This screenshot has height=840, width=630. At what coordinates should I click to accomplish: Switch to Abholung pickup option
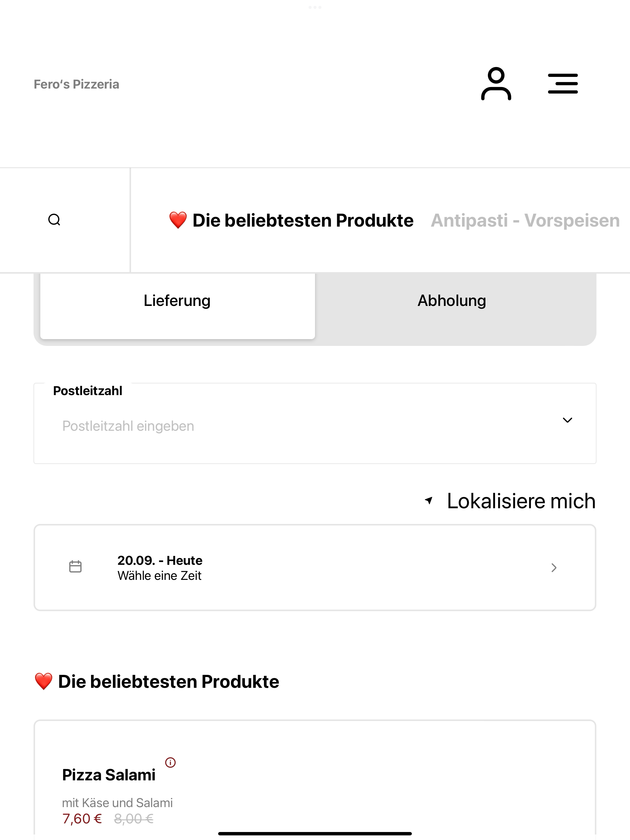click(x=452, y=301)
